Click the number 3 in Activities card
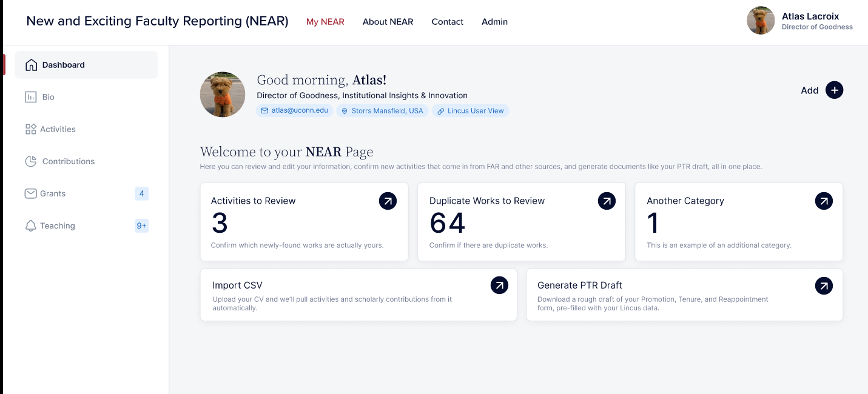The image size is (868, 394). pos(220,223)
